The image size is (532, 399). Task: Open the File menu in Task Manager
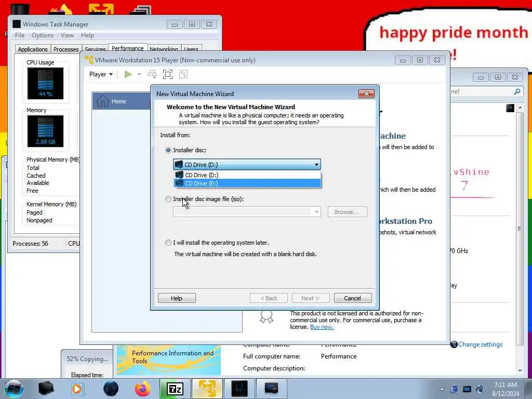coord(20,35)
